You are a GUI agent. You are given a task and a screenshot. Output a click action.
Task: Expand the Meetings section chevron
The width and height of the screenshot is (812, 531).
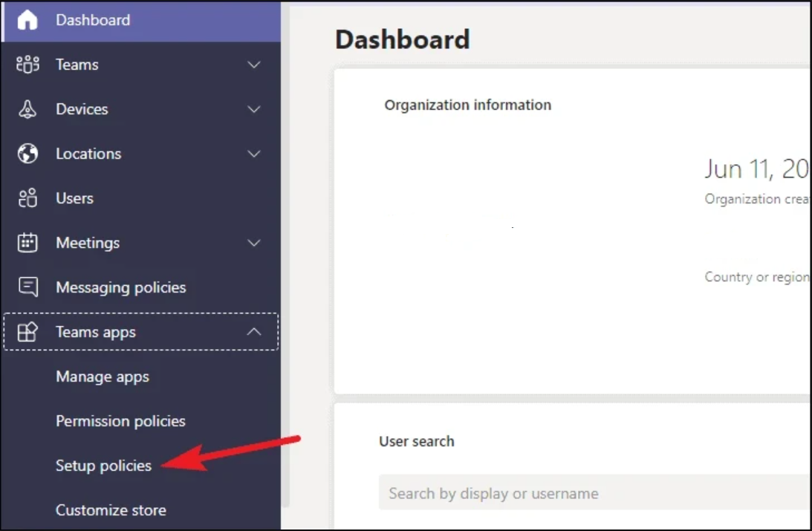[254, 243]
